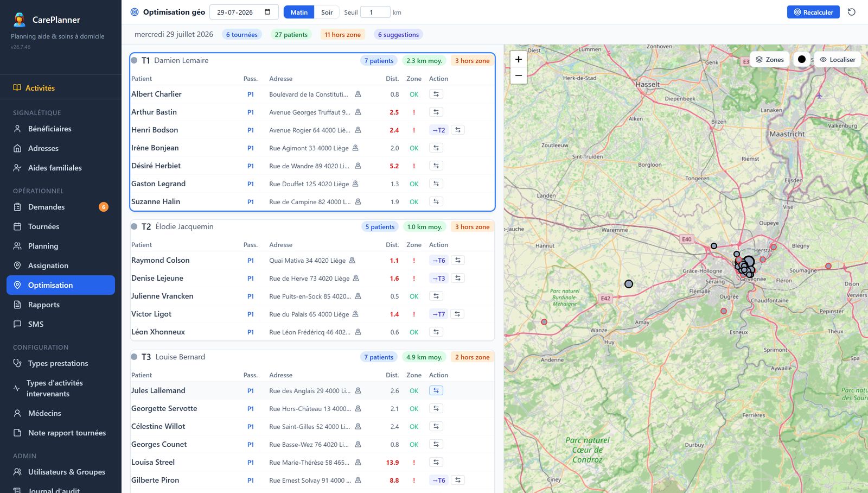
Task: Open the date picker calendar icon
Action: pyautogui.click(x=267, y=12)
